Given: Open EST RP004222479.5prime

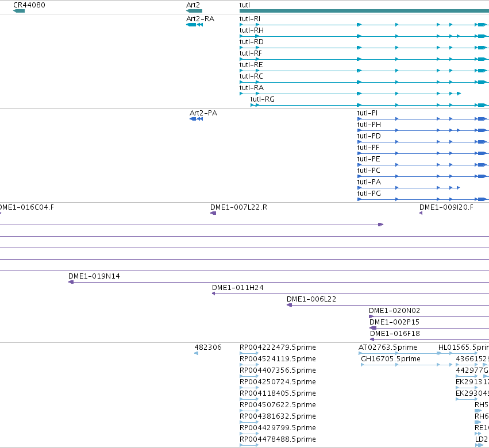Looking at the screenshot, I should (278, 347).
